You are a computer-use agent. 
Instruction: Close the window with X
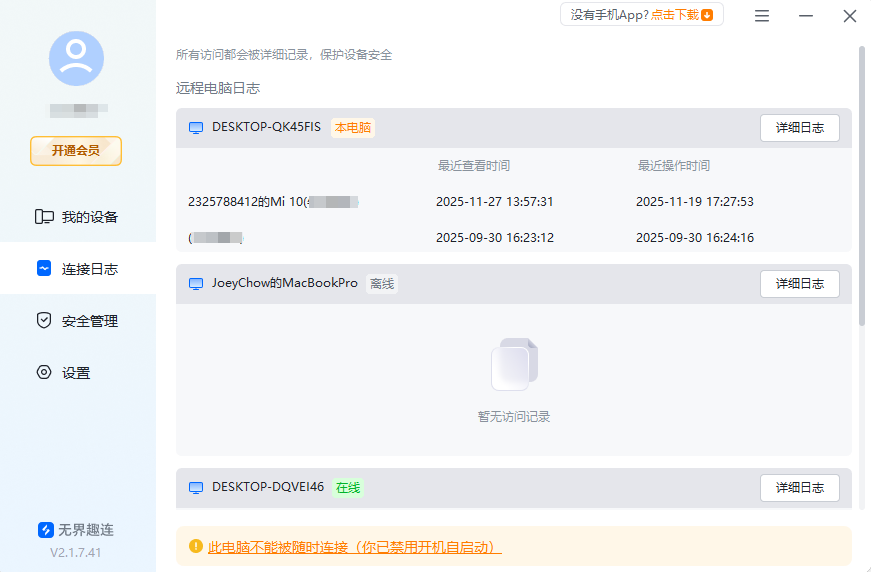[850, 16]
